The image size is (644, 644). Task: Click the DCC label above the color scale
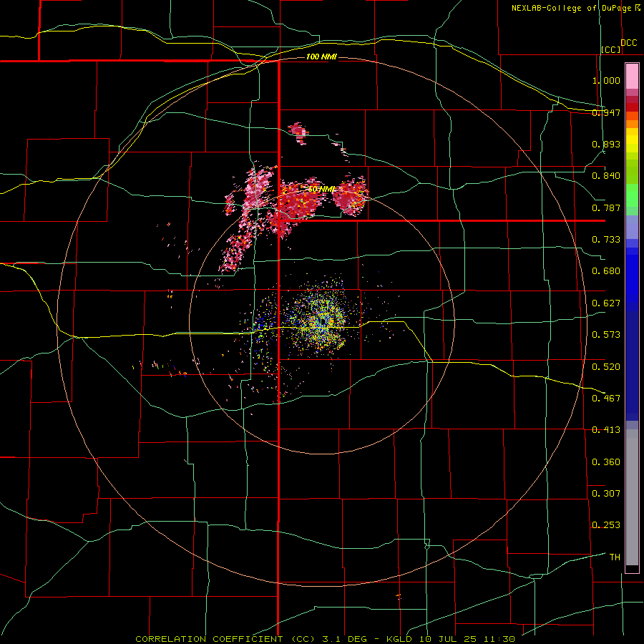pyautogui.click(x=629, y=43)
